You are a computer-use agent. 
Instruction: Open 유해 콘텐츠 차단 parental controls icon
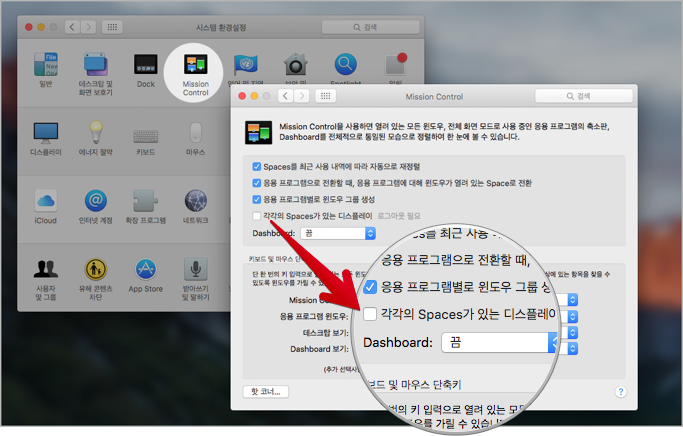pos(95,269)
